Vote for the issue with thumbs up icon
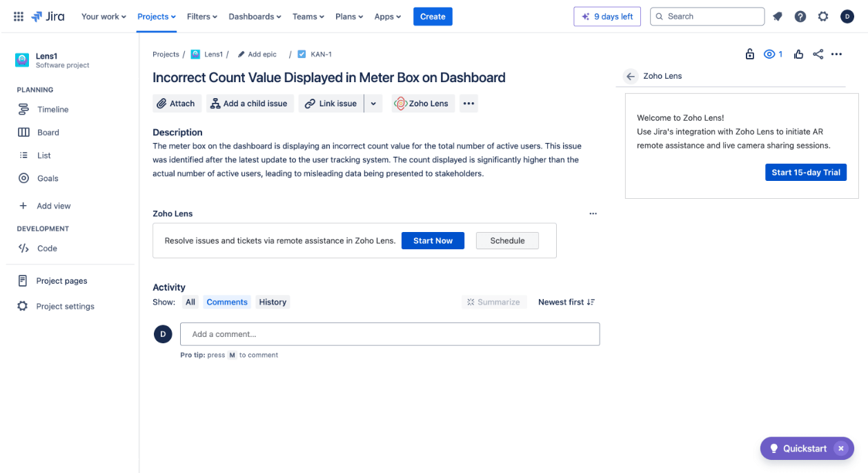Screen dimensions: 868x473 [x=798, y=53]
